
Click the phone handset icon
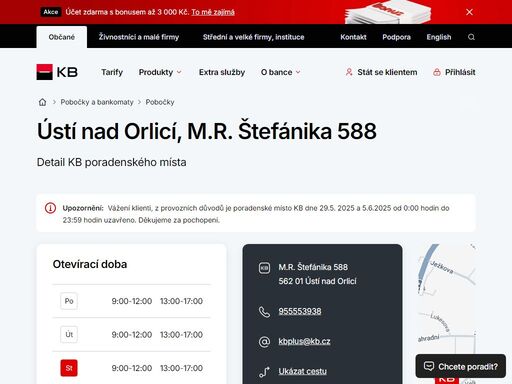tap(264, 312)
